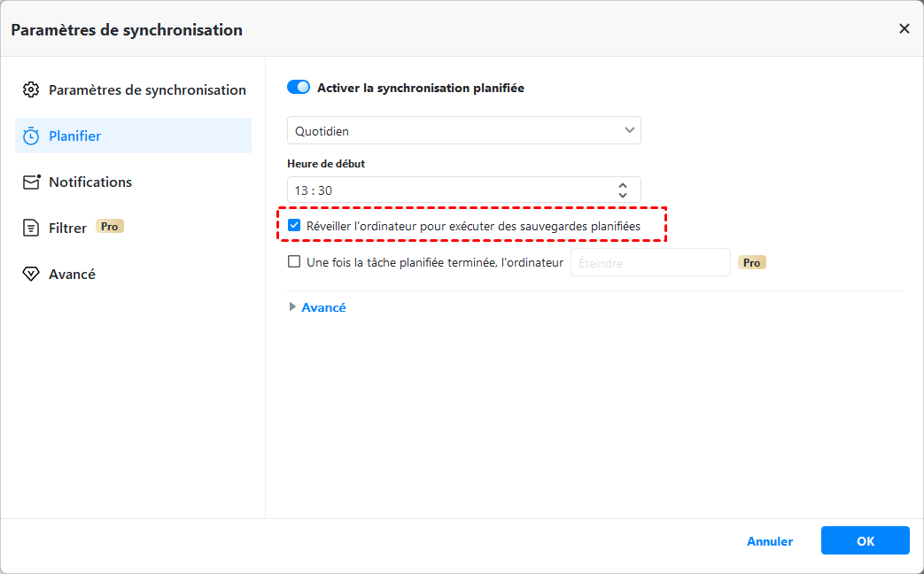Click the Heure de début stepper arrows

click(623, 190)
